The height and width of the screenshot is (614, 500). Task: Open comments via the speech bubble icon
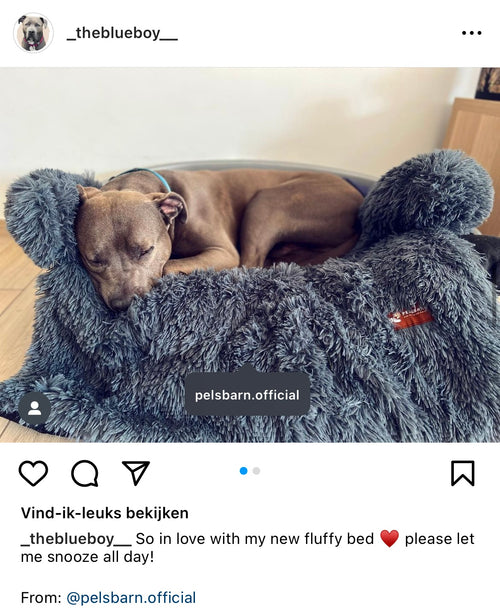pos(85,473)
